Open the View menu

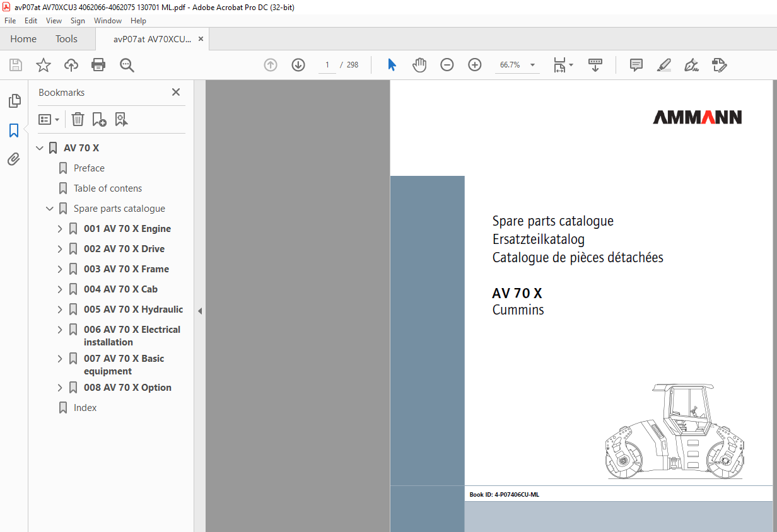coord(54,21)
